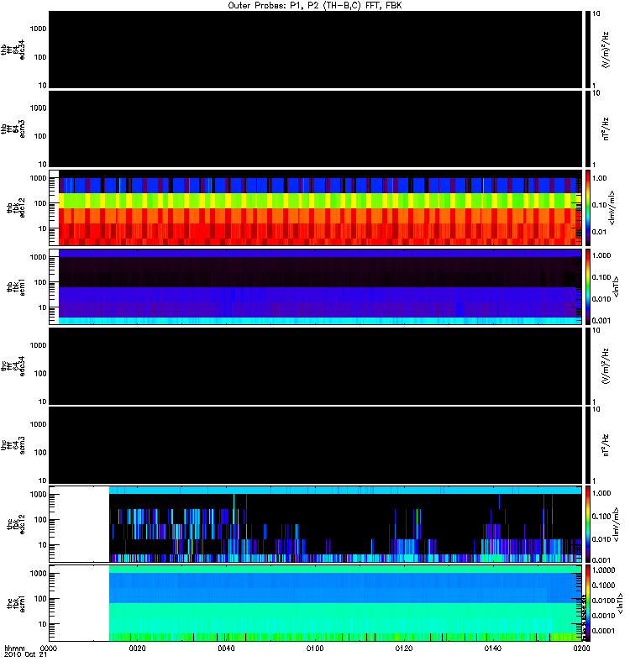Click the "0020" time axis label
The image size is (630, 672).
tap(137, 648)
